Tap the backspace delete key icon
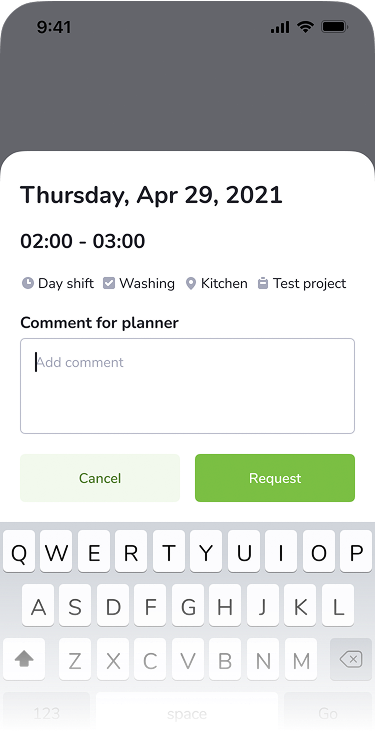This screenshot has height=731, width=375. [351, 659]
